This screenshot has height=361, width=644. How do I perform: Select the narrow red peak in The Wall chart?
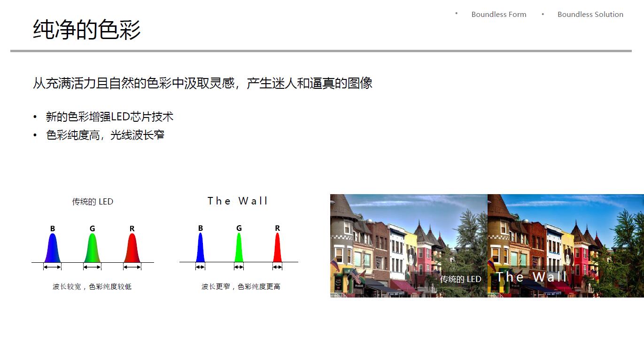(277, 249)
